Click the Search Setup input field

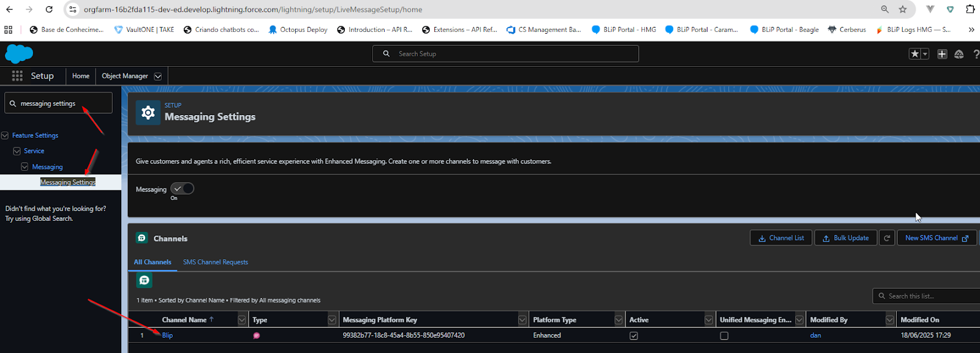(x=505, y=54)
